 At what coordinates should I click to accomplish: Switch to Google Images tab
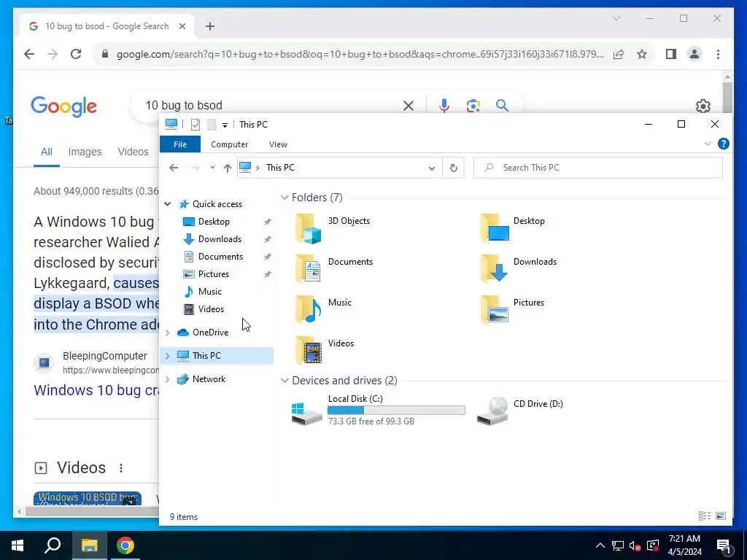(x=85, y=152)
